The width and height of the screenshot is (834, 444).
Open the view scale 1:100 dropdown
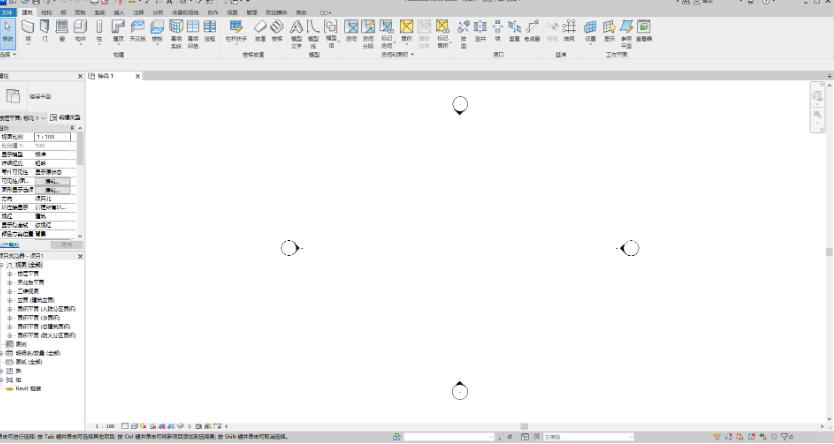tap(104, 426)
